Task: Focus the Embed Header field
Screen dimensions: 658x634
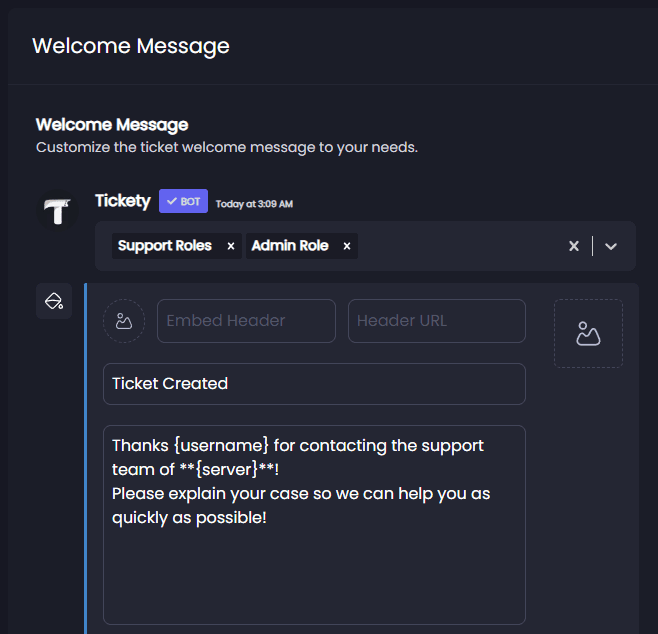Action: (x=246, y=321)
